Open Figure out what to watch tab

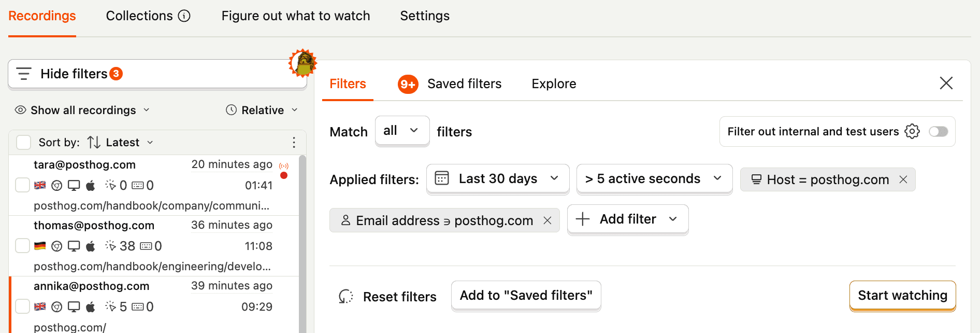pos(296,16)
